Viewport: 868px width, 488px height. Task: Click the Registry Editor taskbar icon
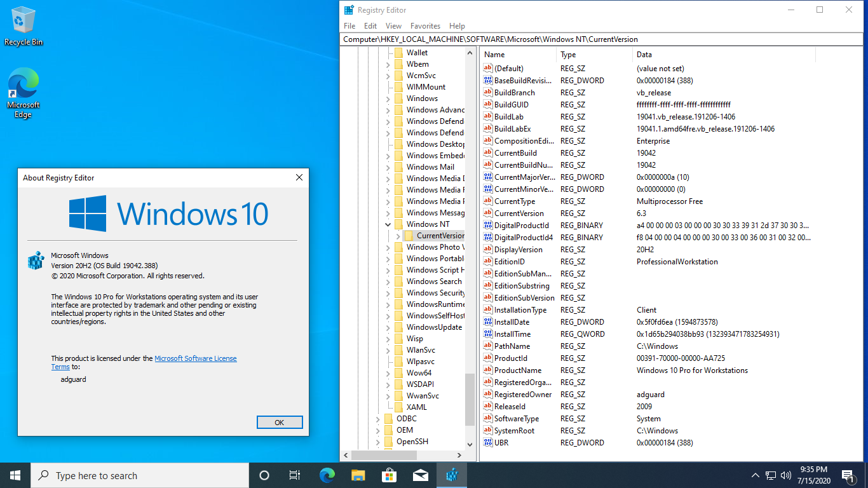[452, 475]
